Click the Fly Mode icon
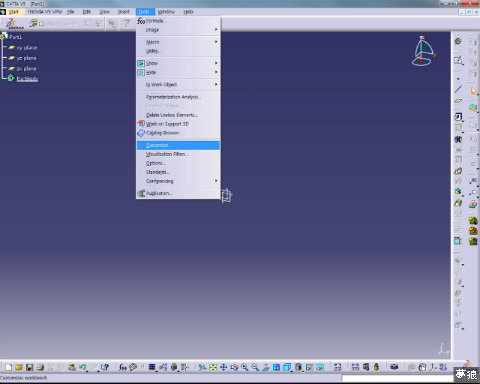480x384 pixels. pos(202,367)
